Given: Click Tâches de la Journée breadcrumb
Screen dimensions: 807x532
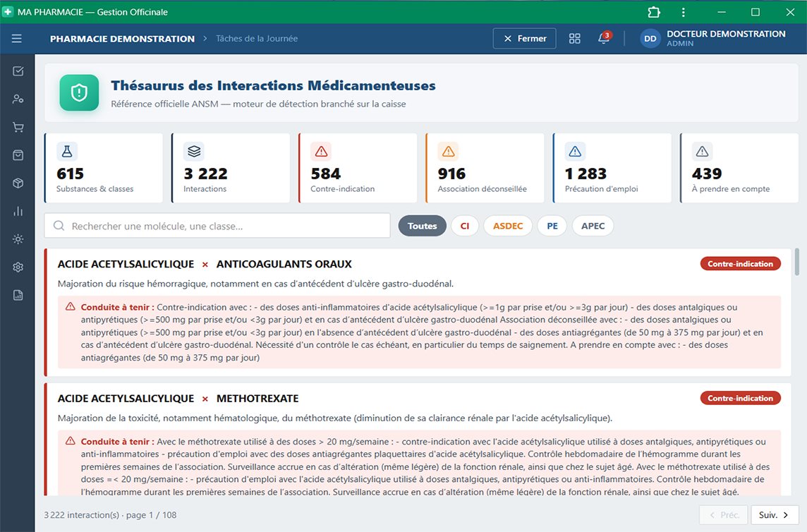Looking at the screenshot, I should pyautogui.click(x=257, y=39).
